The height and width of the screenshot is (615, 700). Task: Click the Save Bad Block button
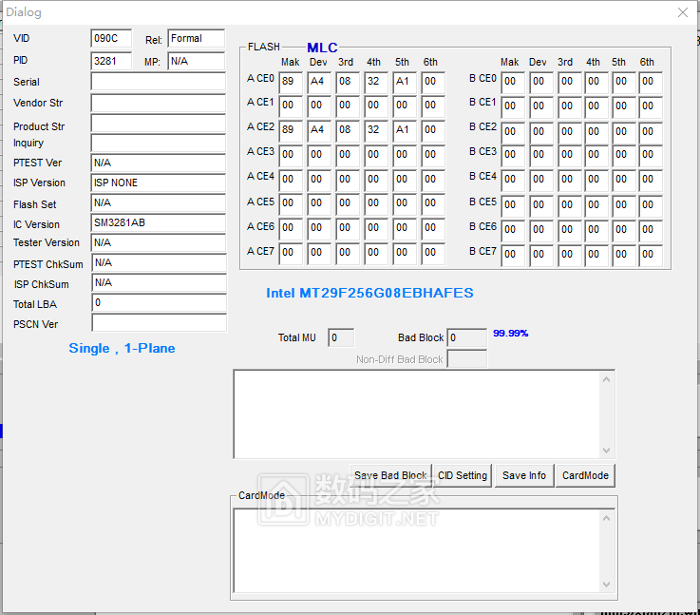[390, 475]
